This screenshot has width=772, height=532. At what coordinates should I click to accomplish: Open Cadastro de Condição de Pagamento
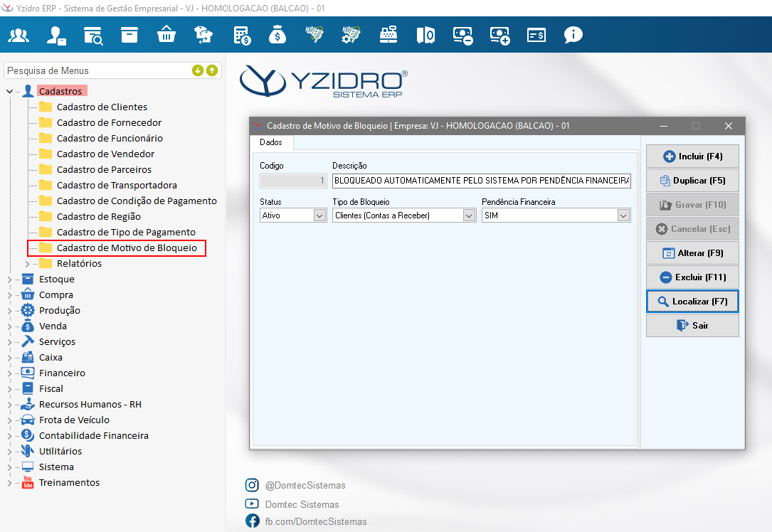pos(137,201)
